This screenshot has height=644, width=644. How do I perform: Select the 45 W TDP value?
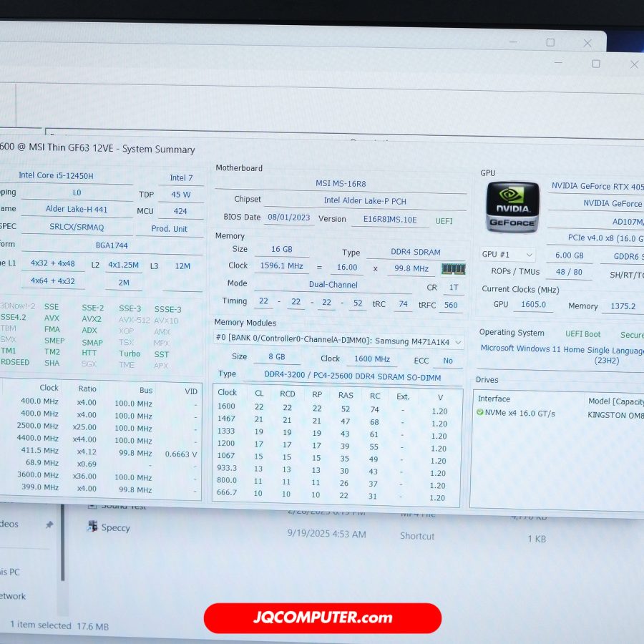[x=181, y=195]
